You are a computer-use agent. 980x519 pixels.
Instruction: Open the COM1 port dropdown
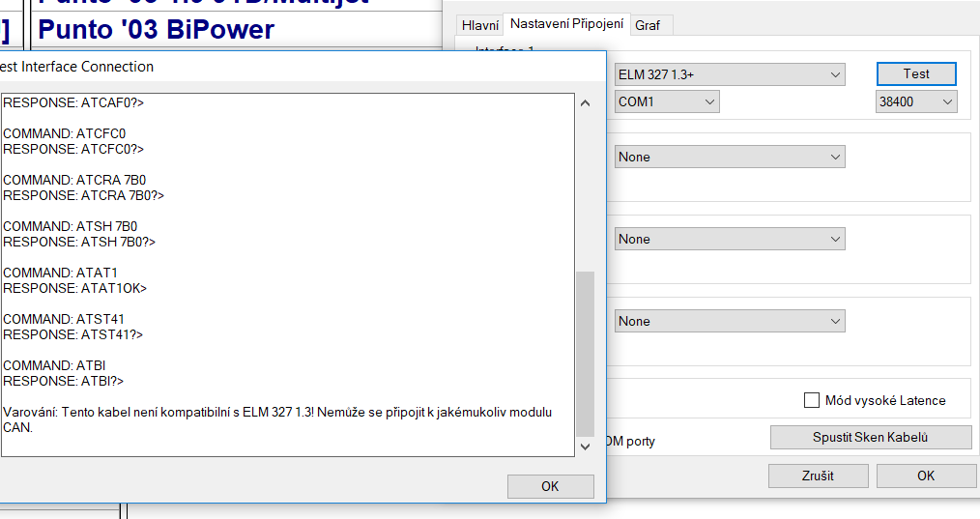(x=667, y=101)
